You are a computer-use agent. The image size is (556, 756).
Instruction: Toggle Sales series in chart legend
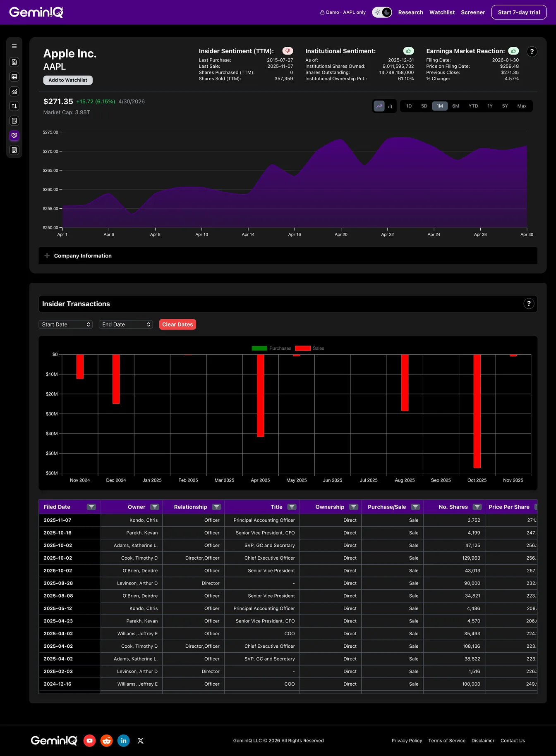[x=309, y=348]
